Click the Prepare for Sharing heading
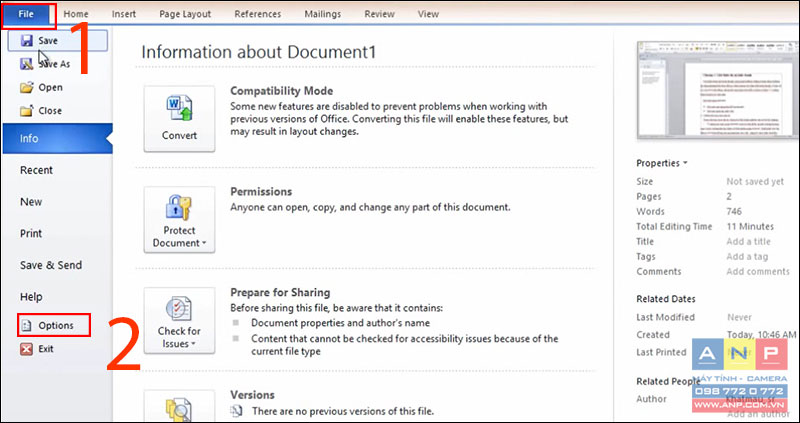This screenshot has height=423, width=800. pos(280,292)
